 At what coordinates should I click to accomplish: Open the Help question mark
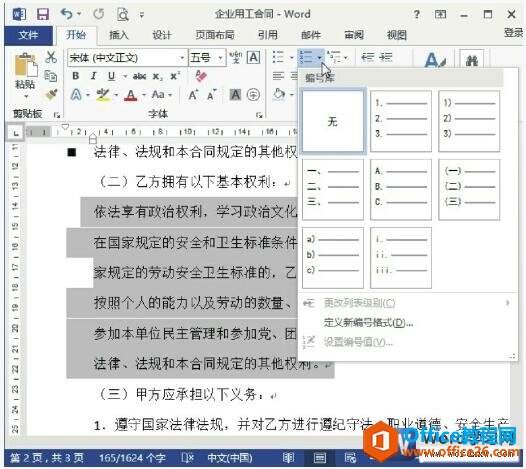[x=416, y=14]
